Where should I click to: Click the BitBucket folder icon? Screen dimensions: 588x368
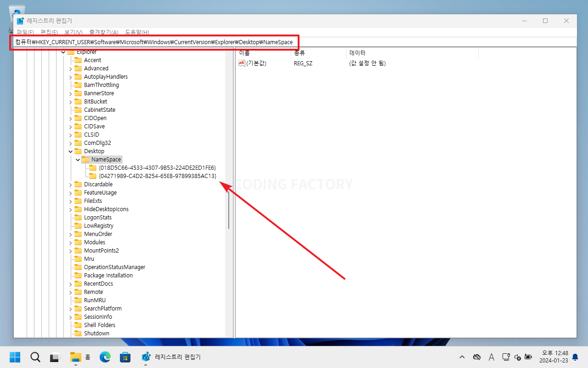[78, 102]
